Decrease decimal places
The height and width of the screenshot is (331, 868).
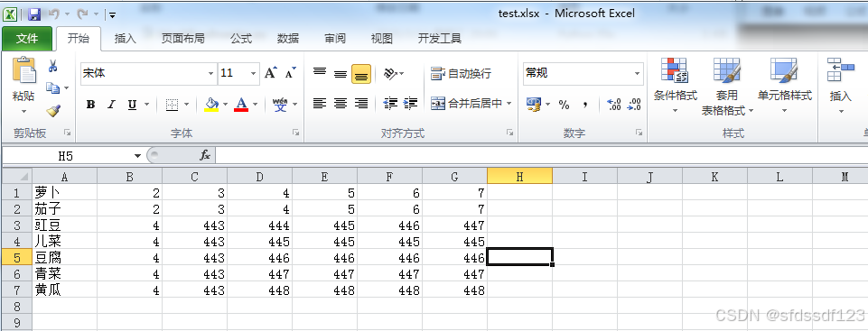click(x=634, y=105)
